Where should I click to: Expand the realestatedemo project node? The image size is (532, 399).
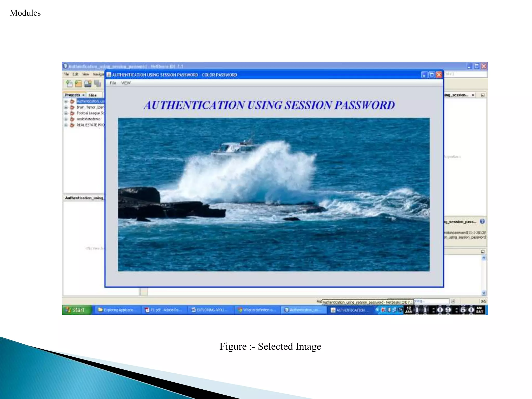tap(66, 119)
